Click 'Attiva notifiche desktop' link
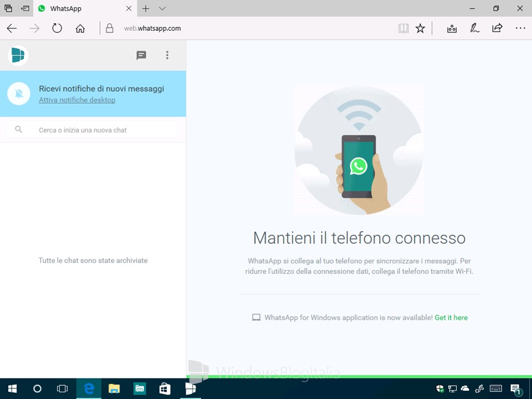532x399 pixels. tap(77, 100)
